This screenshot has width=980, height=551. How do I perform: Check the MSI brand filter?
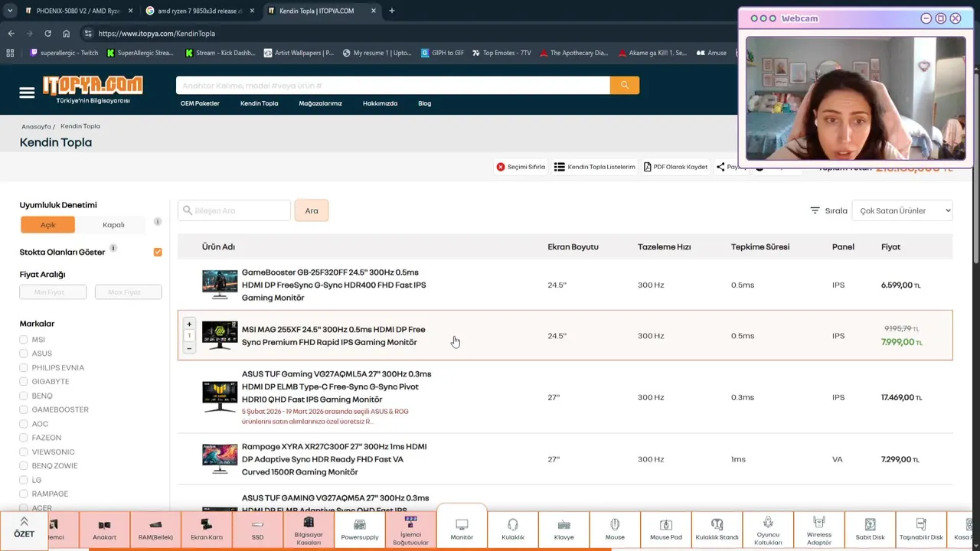click(x=24, y=340)
